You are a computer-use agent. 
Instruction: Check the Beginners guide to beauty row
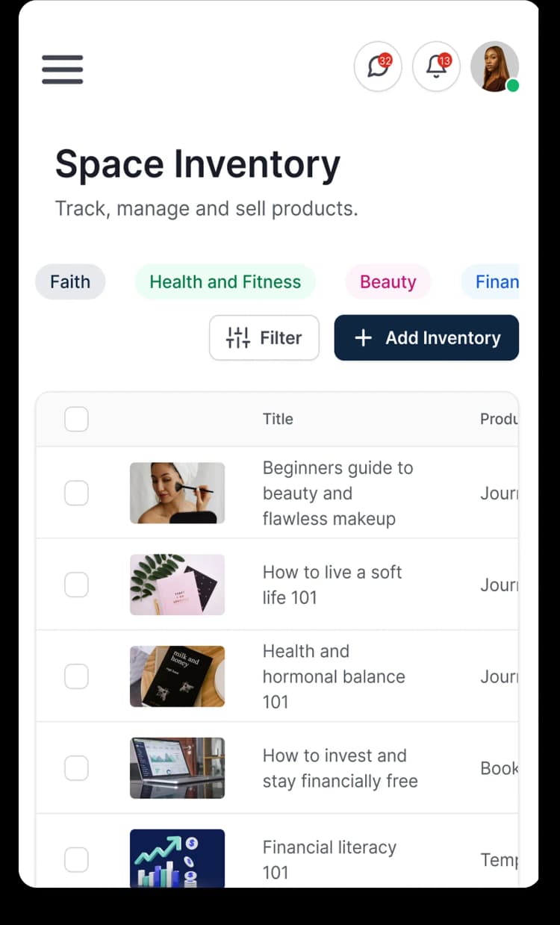pos(76,493)
